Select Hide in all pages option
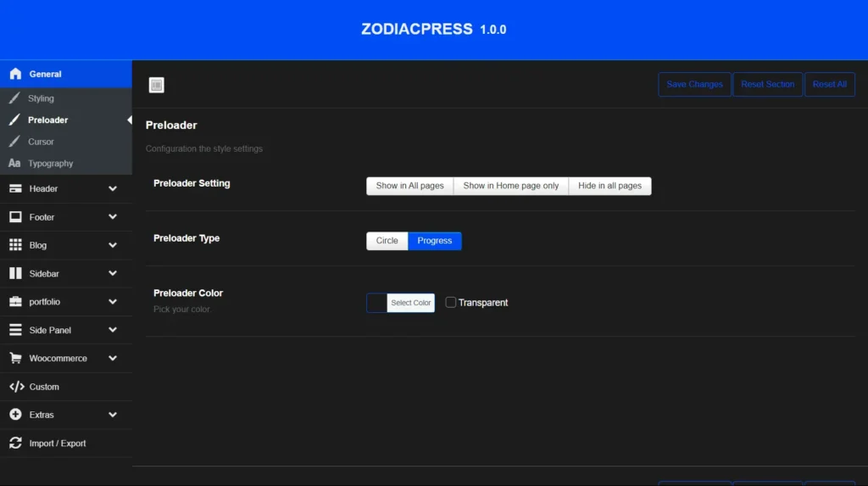This screenshot has width=868, height=486. (609, 186)
